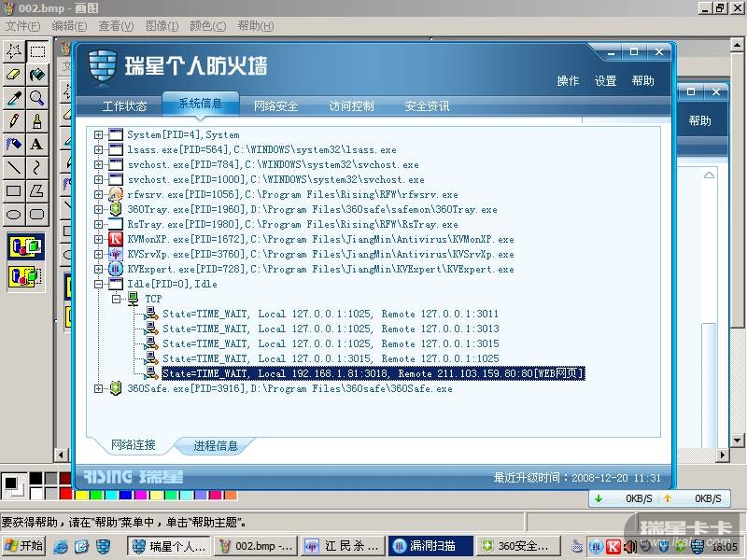Open the firewall 操作 menu
747x560 pixels.
[568, 81]
